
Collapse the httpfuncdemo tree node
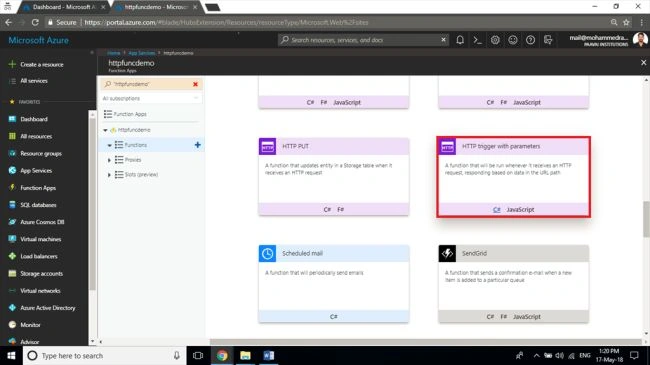[105, 130]
